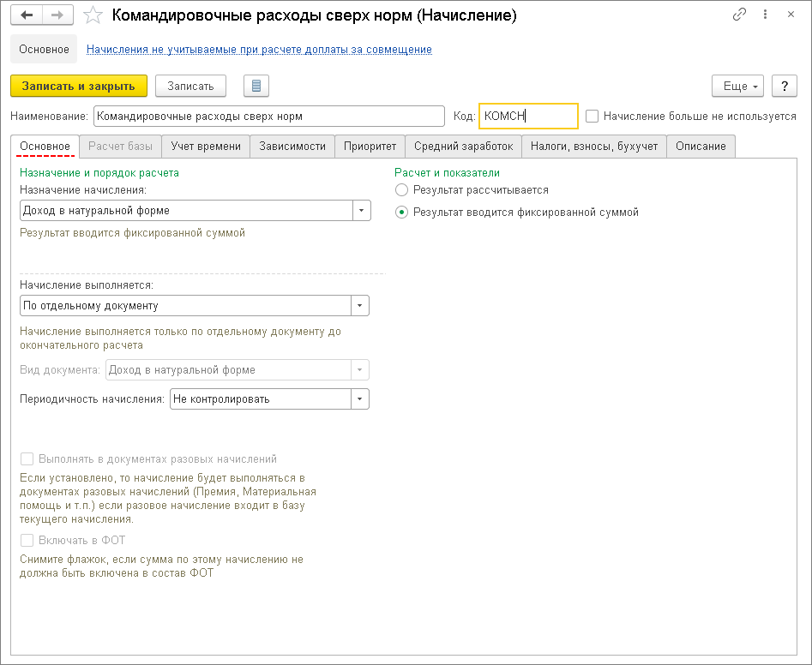Click the 'Начисление выполняется:' label
This screenshot has width=812, height=665.
pos(87,285)
